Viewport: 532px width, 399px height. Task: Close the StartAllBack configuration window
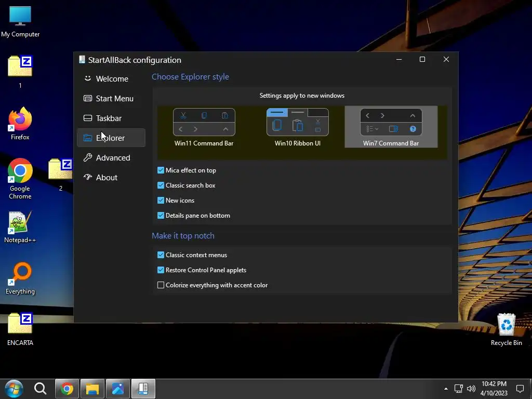pos(446,59)
